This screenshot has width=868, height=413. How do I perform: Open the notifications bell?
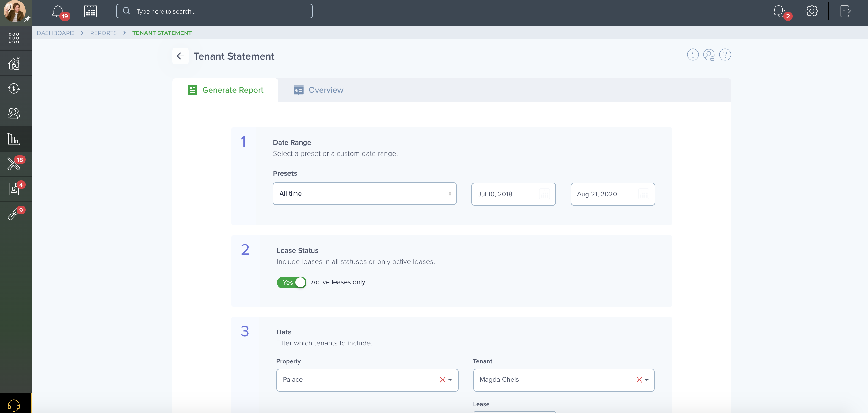(58, 11)
